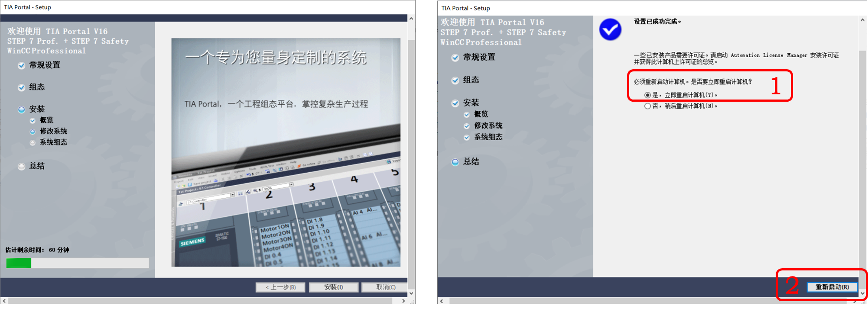This screenshot has width=868, height=315.
Task: Click the TIA Portal promotional image
Action: point(286,152)
